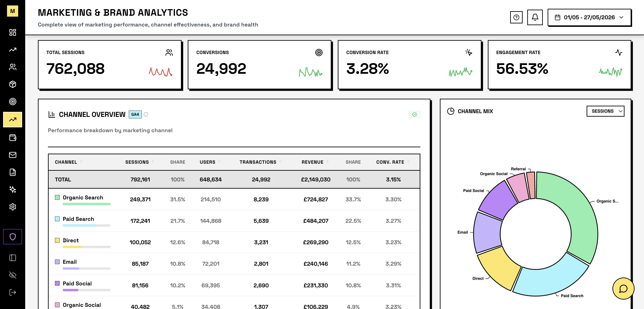Open the users icon in sidebar
The height and width of the screenshot is (309, 644).
[12, 67]
